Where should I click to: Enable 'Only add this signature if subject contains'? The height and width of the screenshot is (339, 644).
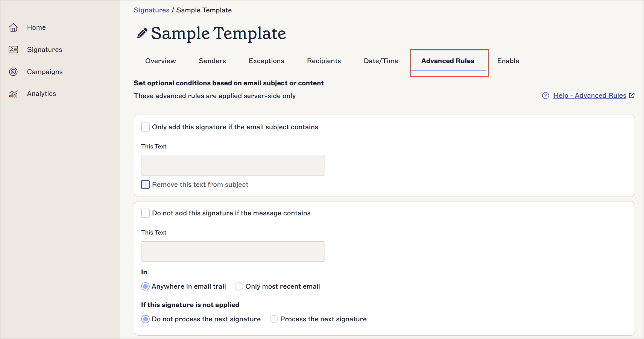[x=145, y=127]
